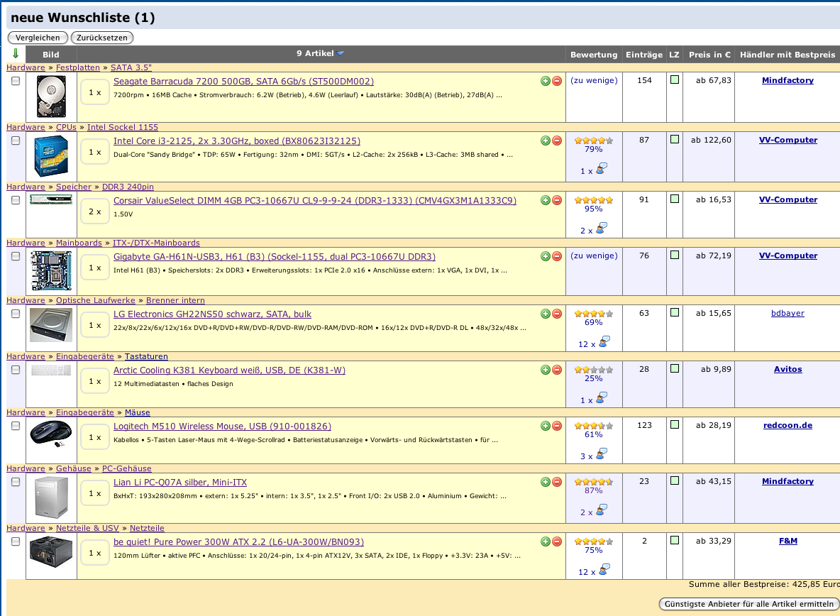Open CPUs category breadcrumb
This screenshot has height=616, width=840.
pyautogui.click(x=66, y=127)
